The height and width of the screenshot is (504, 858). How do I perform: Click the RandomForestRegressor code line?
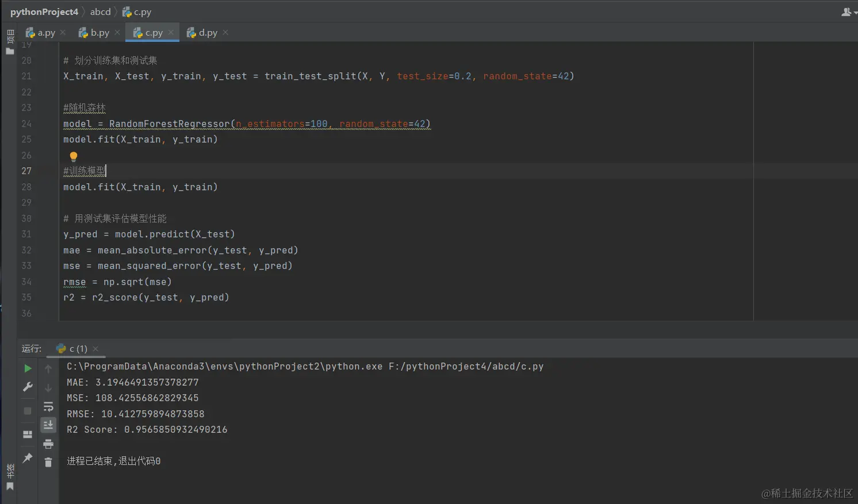(x=247, y=124)
